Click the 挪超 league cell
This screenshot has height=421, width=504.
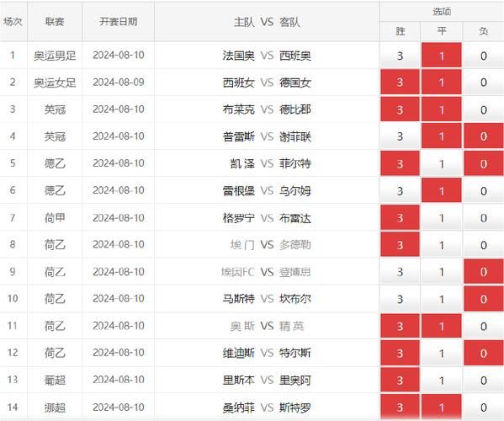55,408
